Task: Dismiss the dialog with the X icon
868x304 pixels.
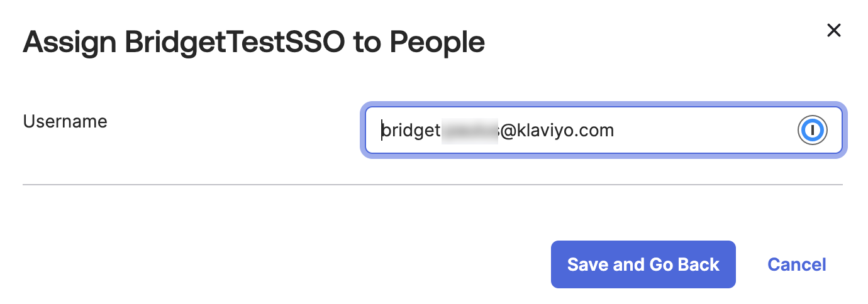Action: tap(833, 30)
